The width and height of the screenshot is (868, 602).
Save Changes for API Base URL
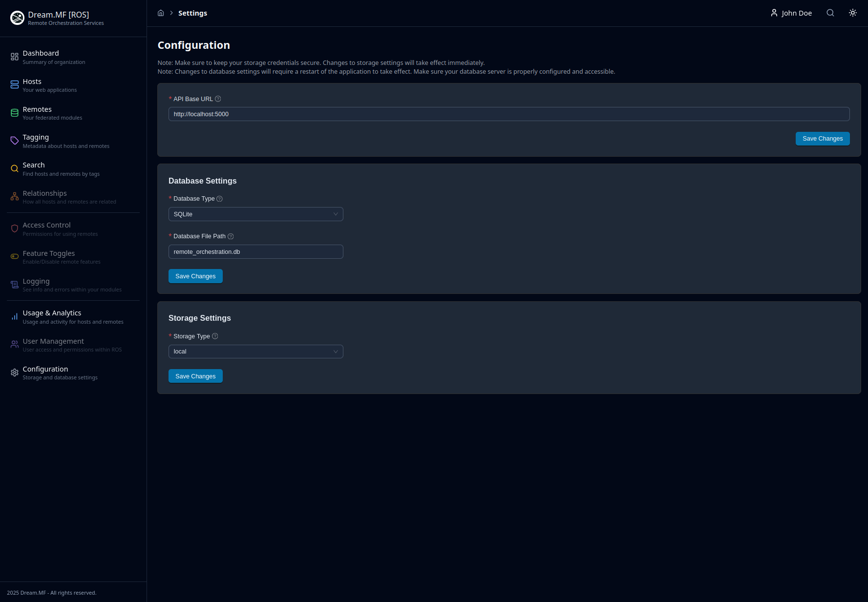[x=822, y=139]
